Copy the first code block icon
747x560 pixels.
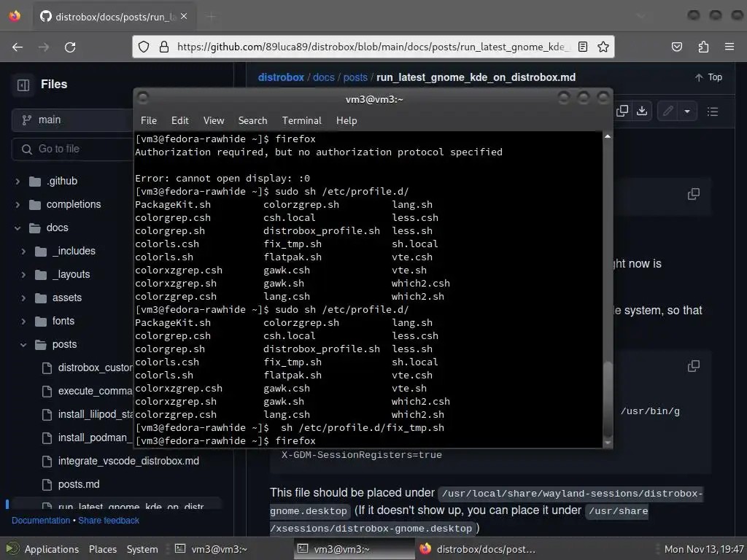pos(694,194)
